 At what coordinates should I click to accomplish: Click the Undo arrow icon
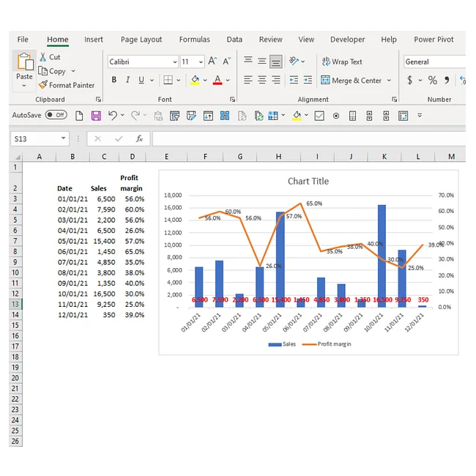pyautogui.click(x=113, y=116)
